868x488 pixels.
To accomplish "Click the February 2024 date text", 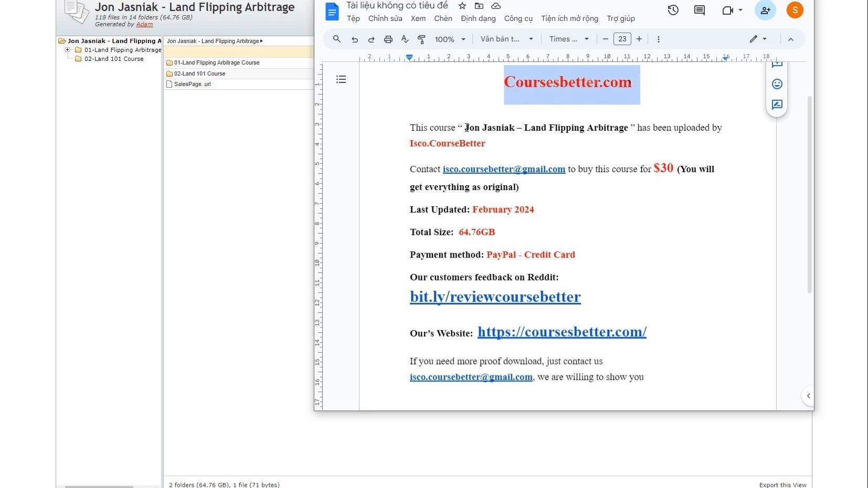I will [x=503, y=209].
